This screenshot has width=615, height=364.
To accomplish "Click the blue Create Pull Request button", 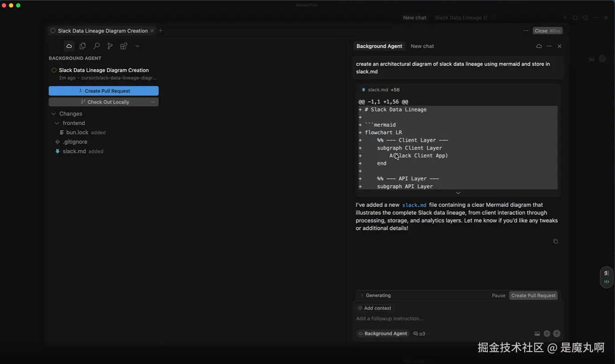I will [x=104, y=91].
